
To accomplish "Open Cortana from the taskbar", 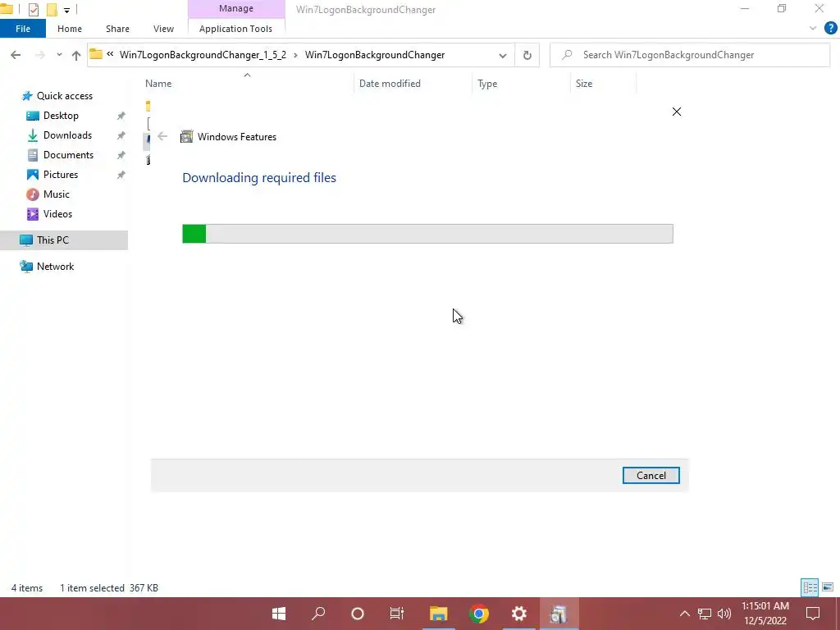I will pos(358,614).
